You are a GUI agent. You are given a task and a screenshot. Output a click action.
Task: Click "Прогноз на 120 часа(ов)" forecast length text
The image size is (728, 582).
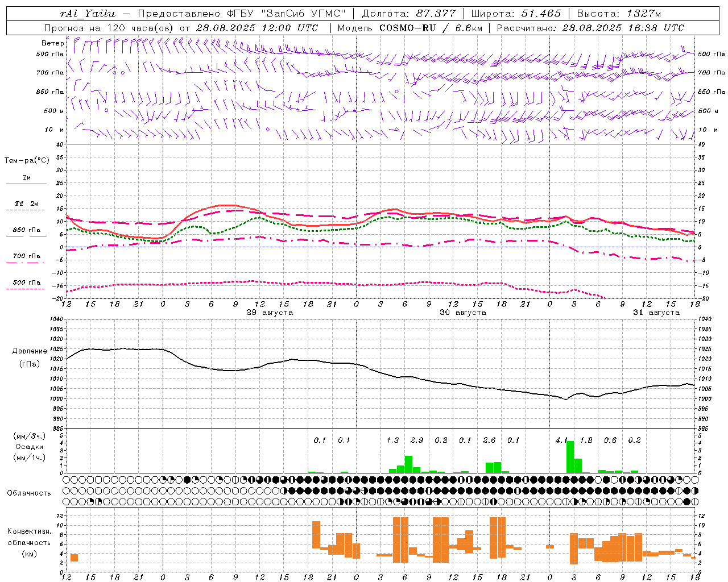[x=110, y=28]
